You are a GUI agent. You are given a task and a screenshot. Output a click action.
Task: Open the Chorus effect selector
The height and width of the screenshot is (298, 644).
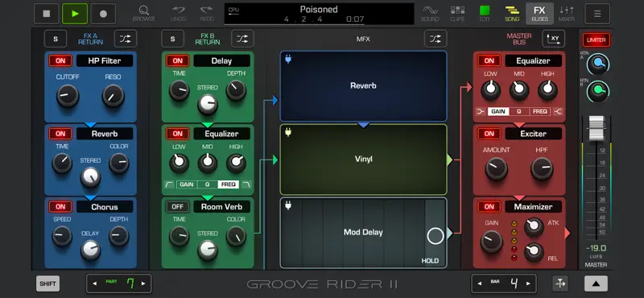coord(105,207)
